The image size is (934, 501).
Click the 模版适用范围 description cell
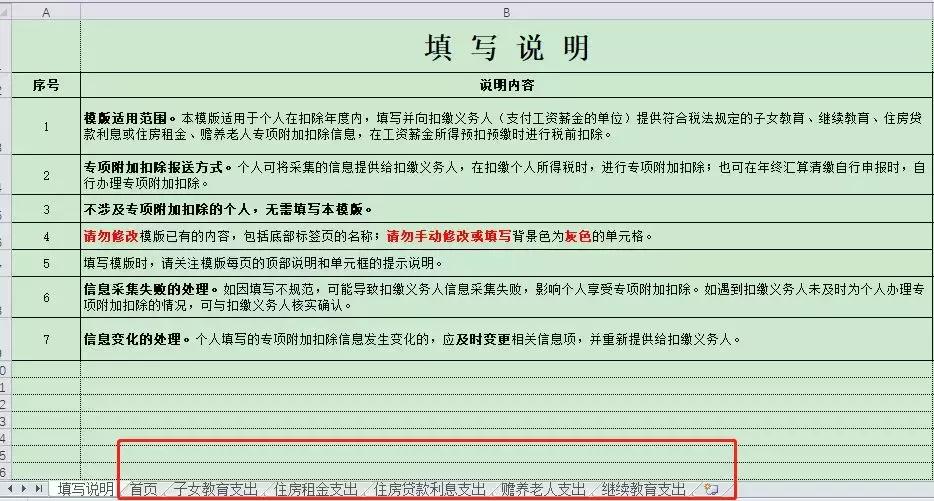506,126
